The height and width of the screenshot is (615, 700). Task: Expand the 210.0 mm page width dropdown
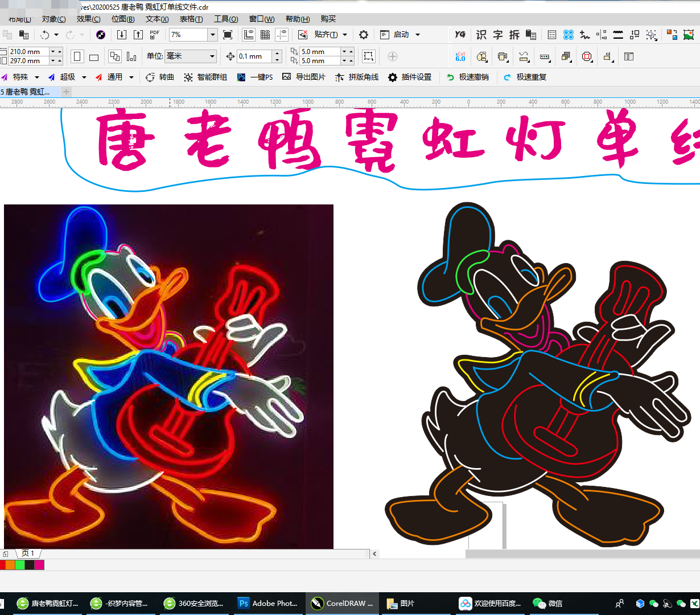(x=53, y=51)
